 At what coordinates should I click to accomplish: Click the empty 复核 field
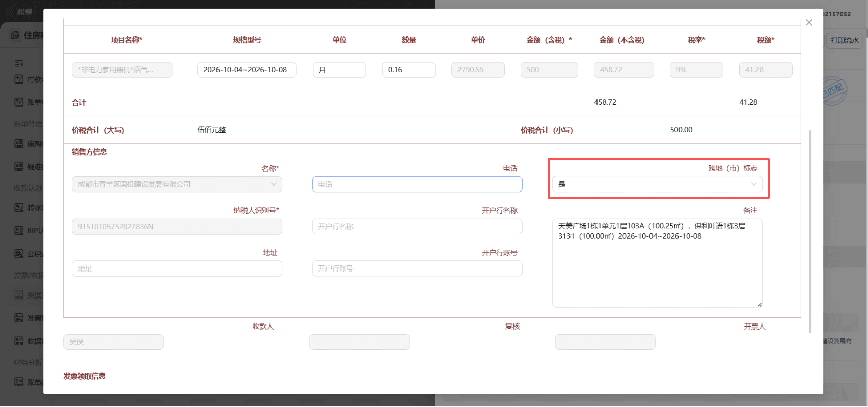click(360, 342)
